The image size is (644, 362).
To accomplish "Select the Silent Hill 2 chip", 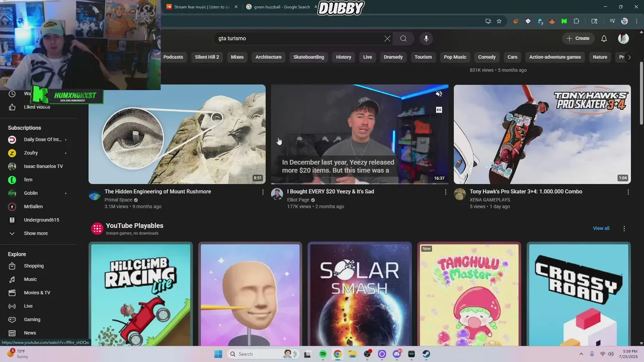I will point(207,57).
